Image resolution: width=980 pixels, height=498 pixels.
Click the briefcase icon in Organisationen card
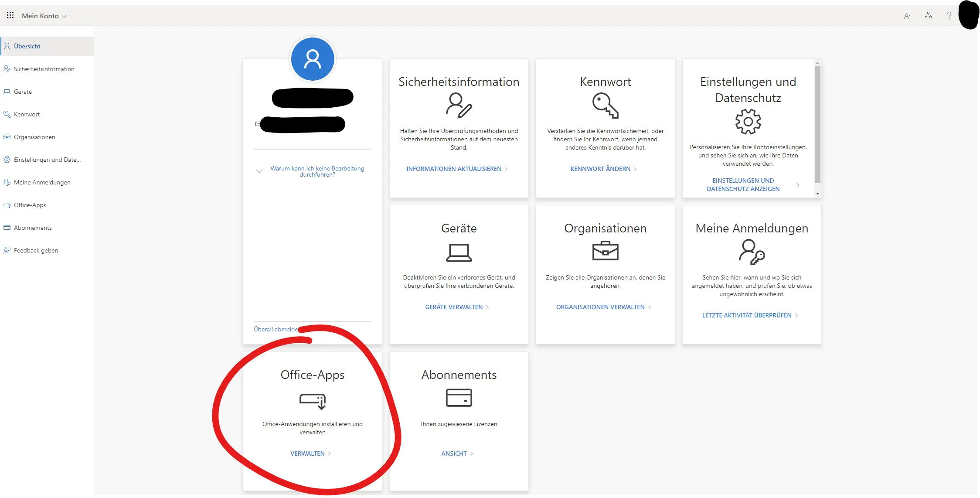pyautogui.click(x=605, y=251)
